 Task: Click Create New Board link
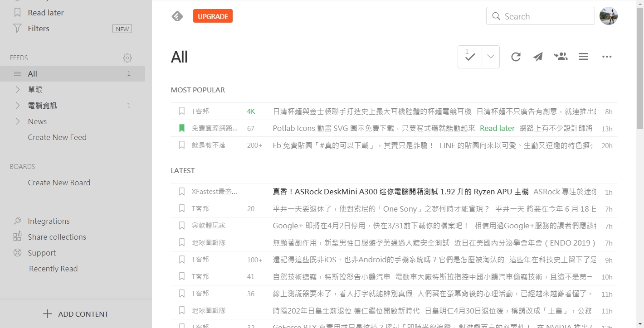pyautogui.click(x=59, y=183)
